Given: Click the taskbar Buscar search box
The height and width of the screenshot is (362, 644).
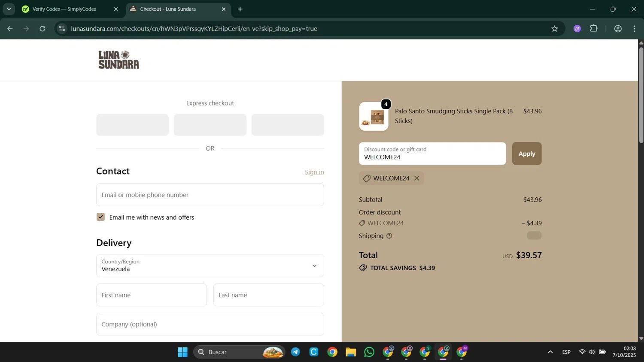Looking at the screenshot, I should point(239,352).
